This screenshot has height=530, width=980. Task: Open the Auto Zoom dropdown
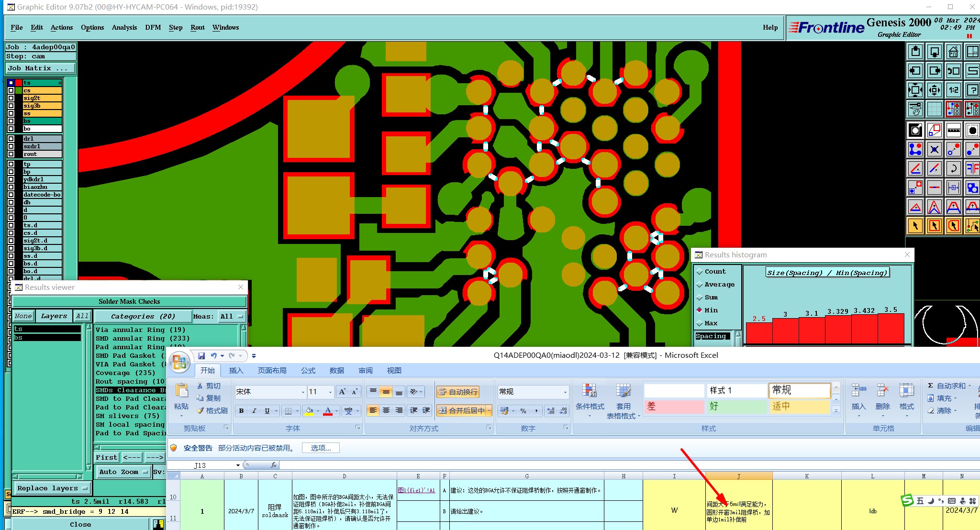tap(123, 472)
